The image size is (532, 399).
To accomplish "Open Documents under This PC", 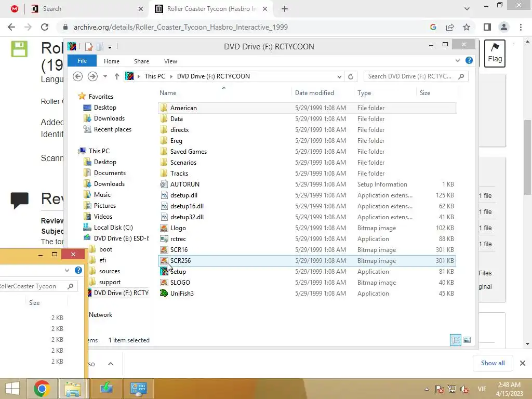I will tap(110, 172).
